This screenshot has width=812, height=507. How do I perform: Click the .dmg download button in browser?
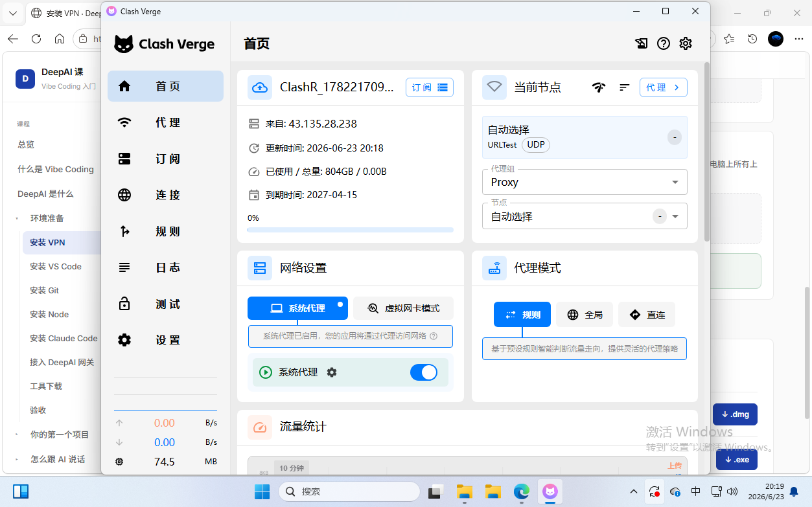click(735, 414)
